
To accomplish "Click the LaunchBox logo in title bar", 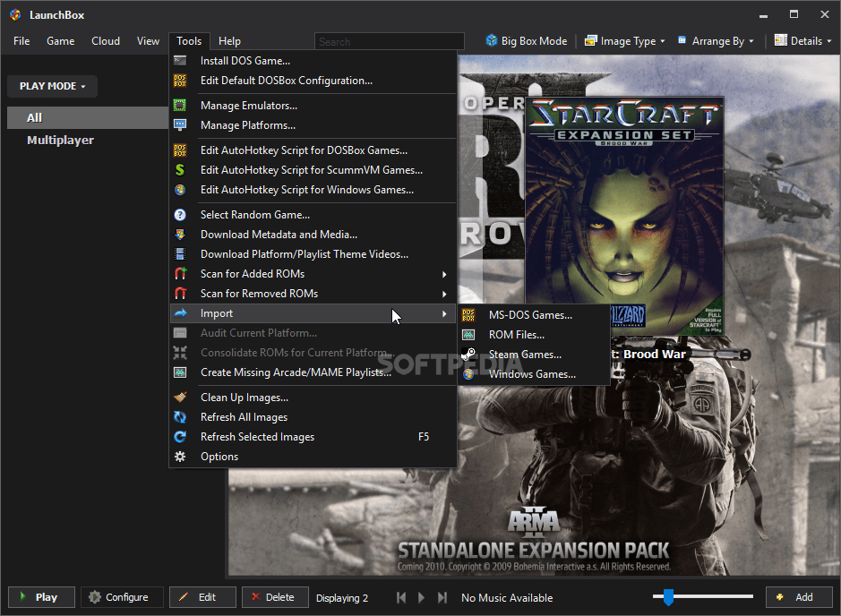I will (15, 15).
